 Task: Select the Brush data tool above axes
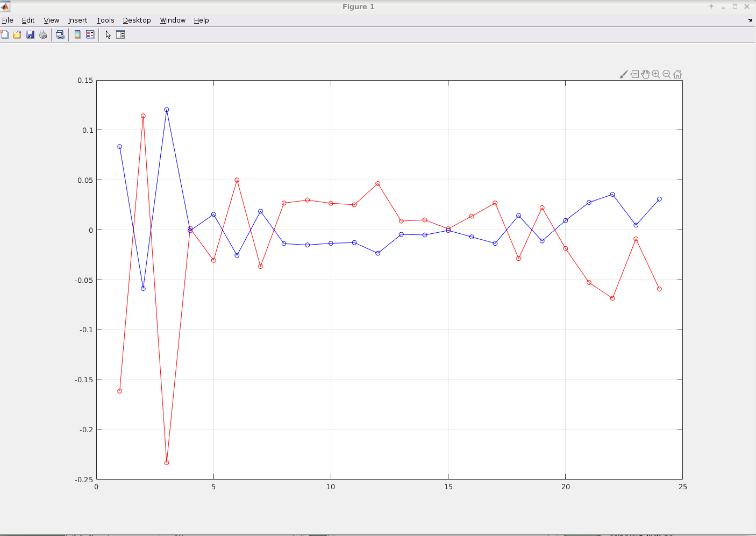tap(624, 74)
